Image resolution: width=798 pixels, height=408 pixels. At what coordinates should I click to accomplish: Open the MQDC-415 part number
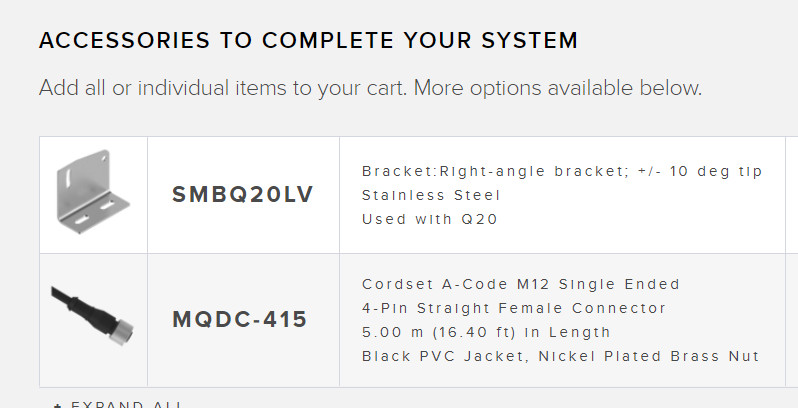pyautogui.click(x=240, y=320)
